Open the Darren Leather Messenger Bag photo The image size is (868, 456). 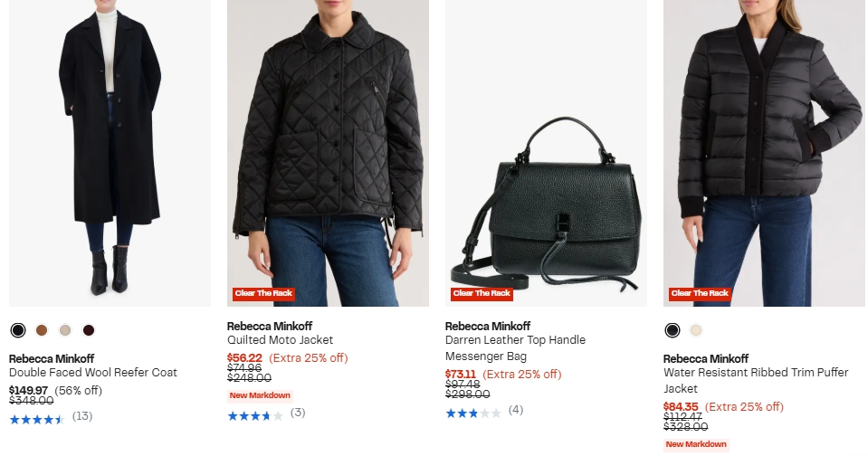point(546,153)
